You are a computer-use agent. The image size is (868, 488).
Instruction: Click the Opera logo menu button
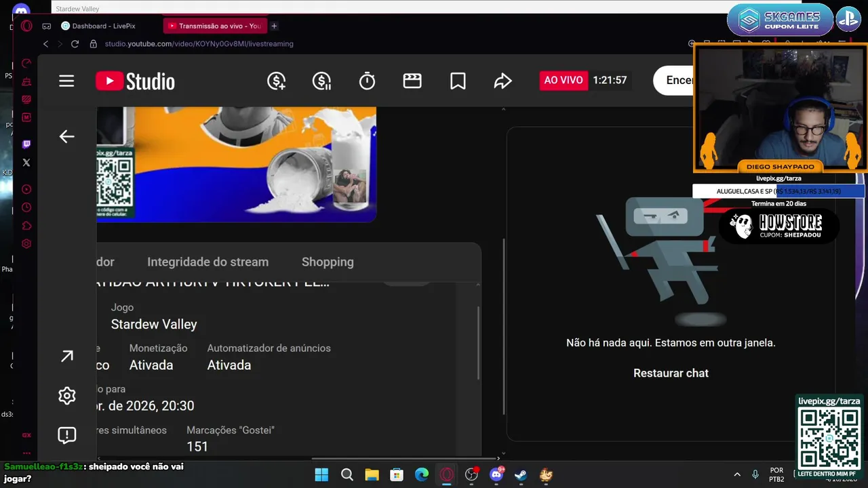26,26
